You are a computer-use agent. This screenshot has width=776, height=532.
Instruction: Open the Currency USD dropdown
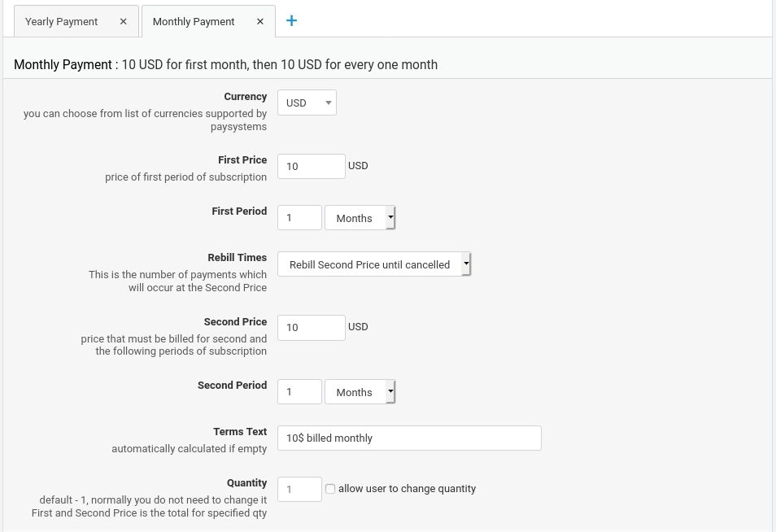pyautogui.click(x=307, y=102)
